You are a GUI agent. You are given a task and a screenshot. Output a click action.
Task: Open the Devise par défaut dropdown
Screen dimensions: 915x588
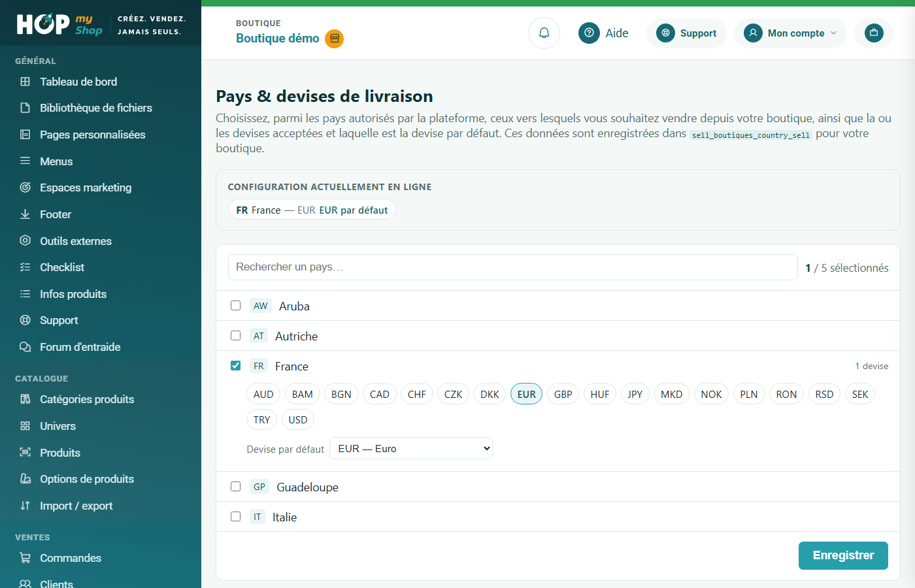tap(411, 449)
